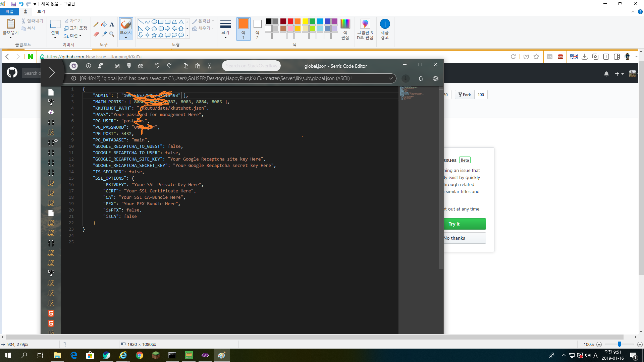Click the Redo icon in Serris Code Editor

169,66
